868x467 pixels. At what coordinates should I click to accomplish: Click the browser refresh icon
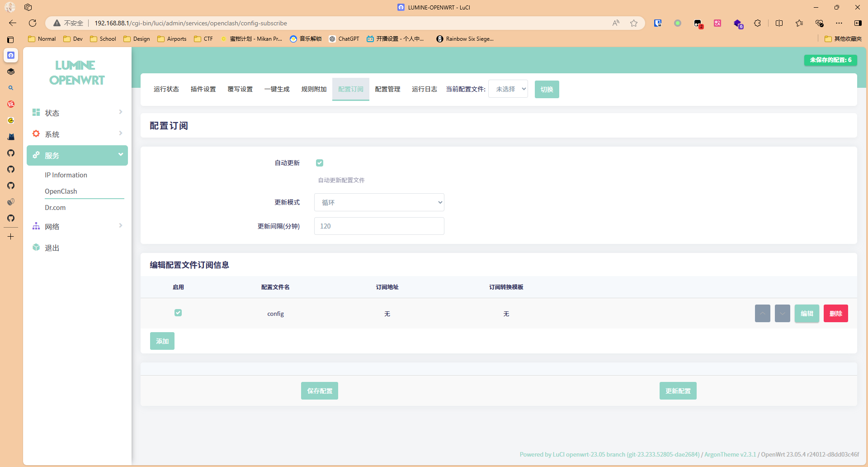click(x=33, y=23)
